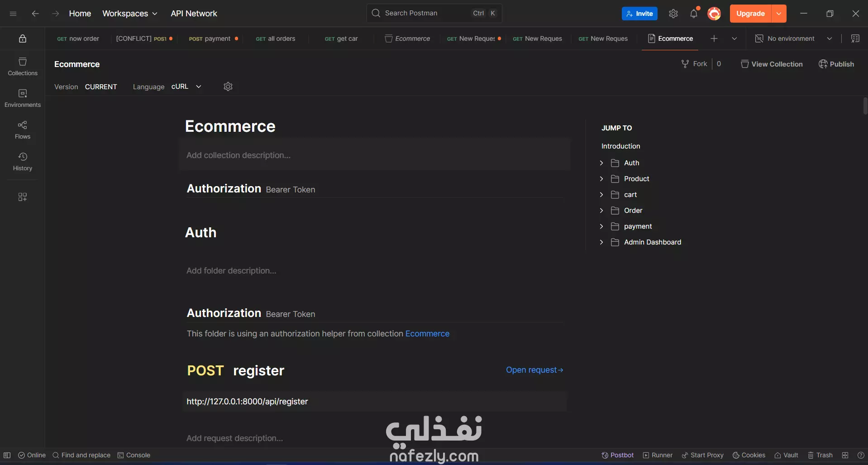The image size is (868, 465).
Task: Click the Upgrade button
Action: point(750,14)
